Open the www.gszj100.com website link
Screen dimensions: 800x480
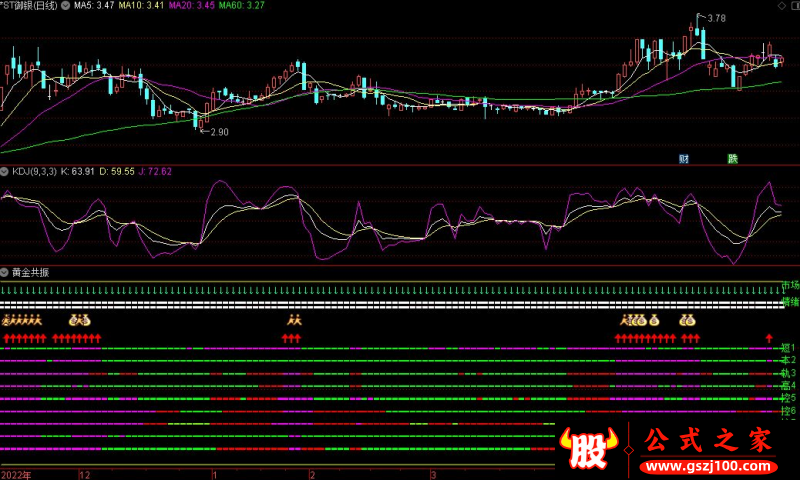(x=705, y=466)
